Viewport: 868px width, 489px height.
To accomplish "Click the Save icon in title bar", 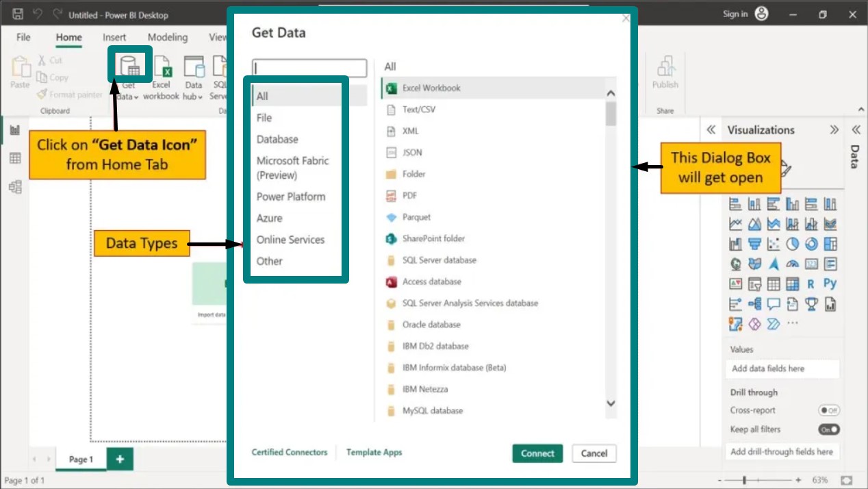I will click(x=18, y=14).
